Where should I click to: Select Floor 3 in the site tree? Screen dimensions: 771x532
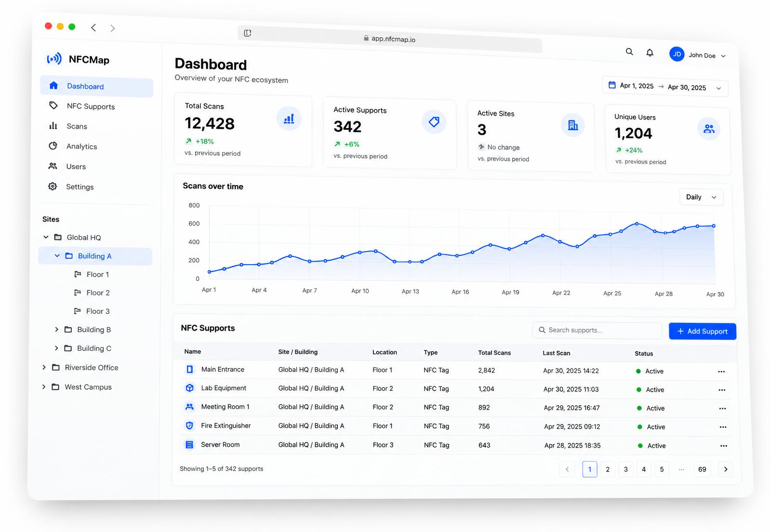98,311
